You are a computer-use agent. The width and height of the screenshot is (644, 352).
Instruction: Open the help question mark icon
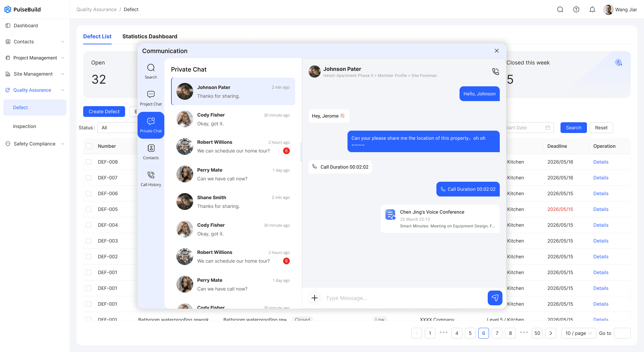[x=576, y=9]
